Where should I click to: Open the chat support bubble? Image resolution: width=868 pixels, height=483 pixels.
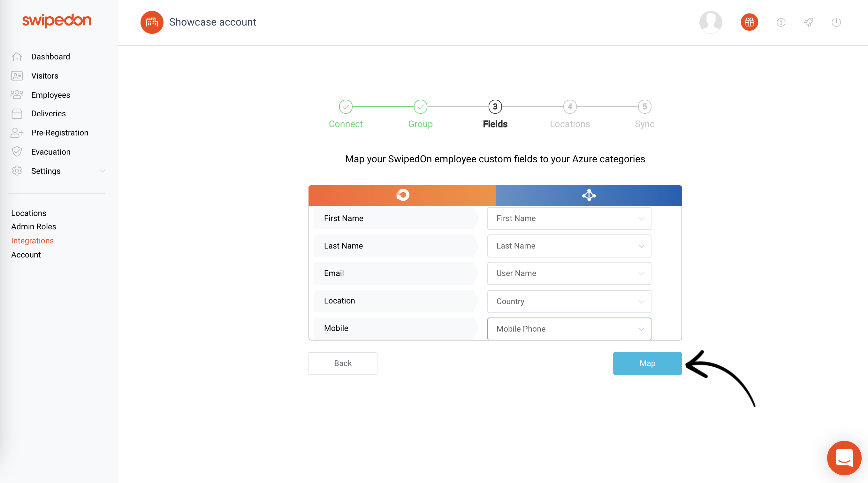844,458
